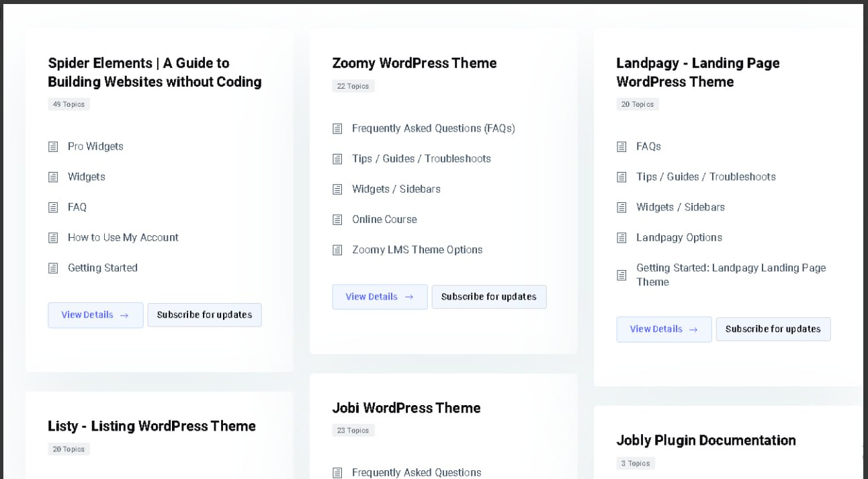Click the document icon beside Pro Widgets
Viewport: 868px width, 479px height.
(x=53, y=146)
